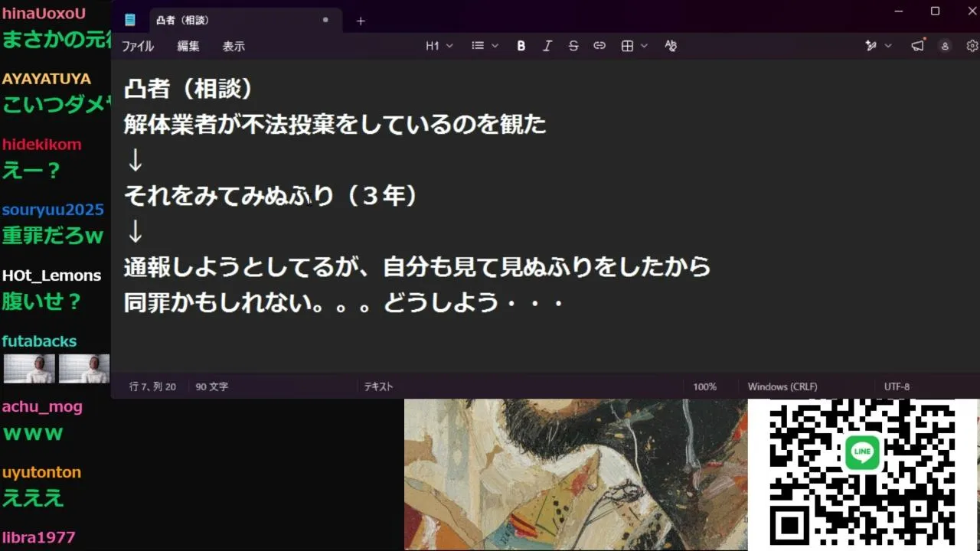Open Notepad settings gear

(x=972, y=46)
